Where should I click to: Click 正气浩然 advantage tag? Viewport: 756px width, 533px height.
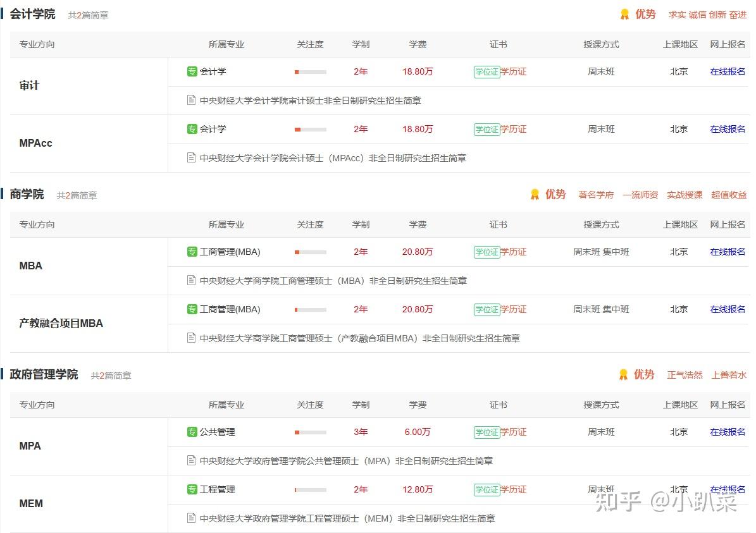click(x=685, y=375)
